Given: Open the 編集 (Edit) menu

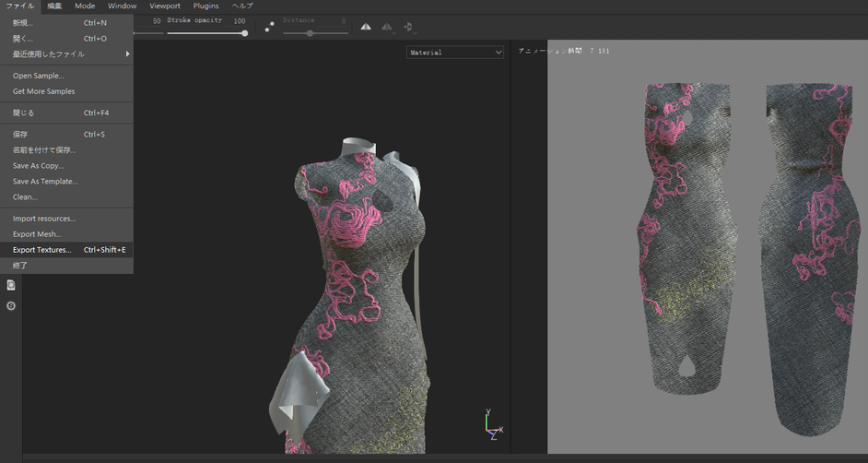Looking at the screenshot, I should [x=54, y=6].
